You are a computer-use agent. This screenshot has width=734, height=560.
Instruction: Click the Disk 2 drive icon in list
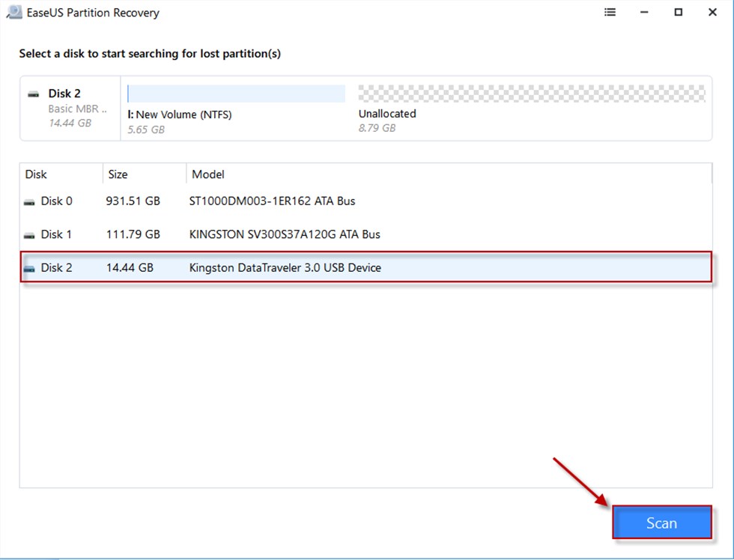click(29, 268)
